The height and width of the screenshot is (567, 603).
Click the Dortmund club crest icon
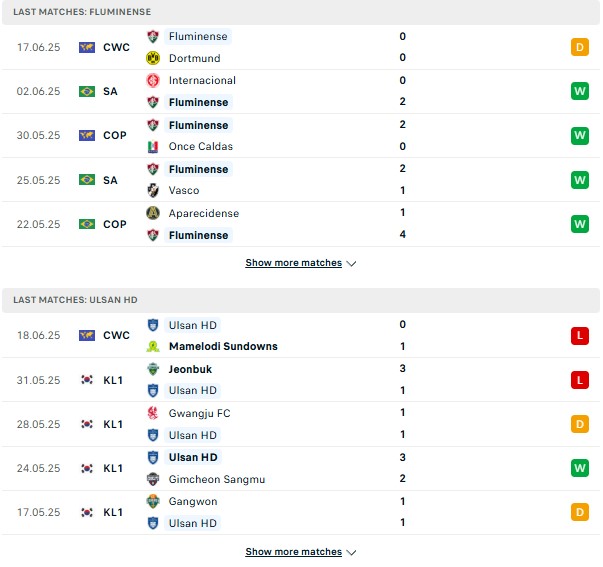(153, 58)
